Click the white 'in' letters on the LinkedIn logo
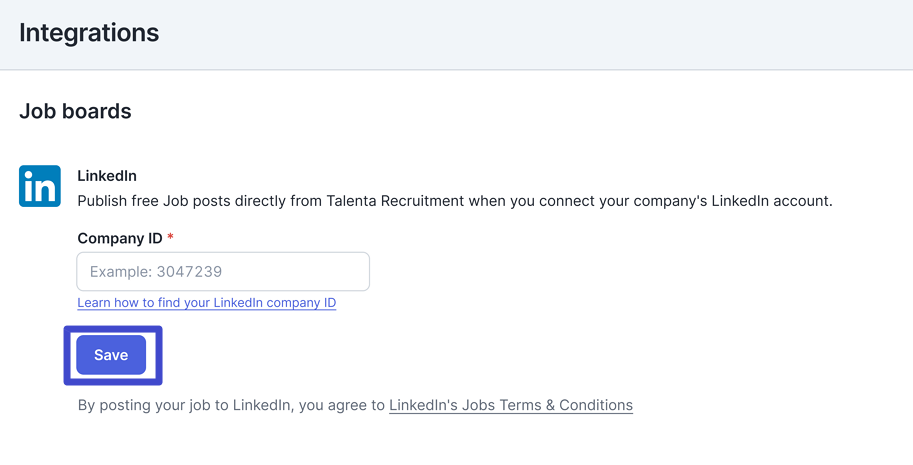The height and width of the screenshot is (465, 913). (40, 187)
